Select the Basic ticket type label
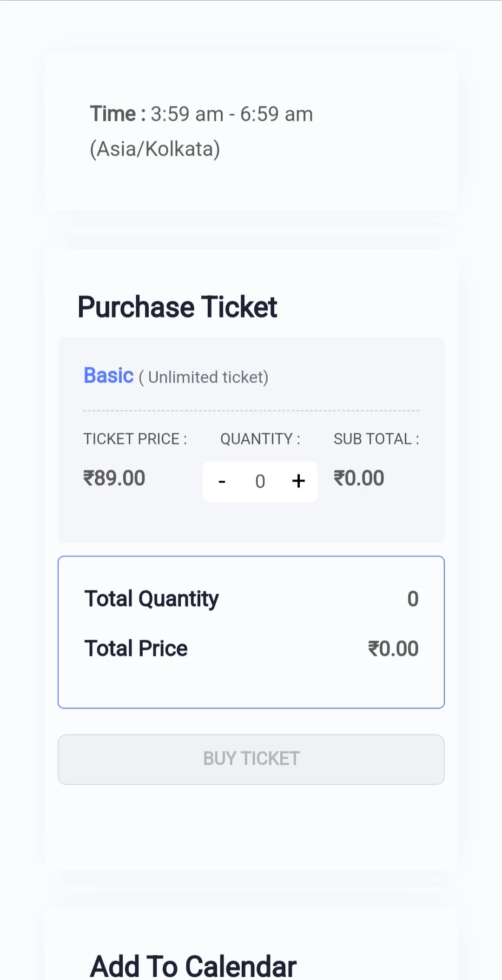Image resolution: width=502 pixels, height=980 pixels. click(x=108, y=375)
